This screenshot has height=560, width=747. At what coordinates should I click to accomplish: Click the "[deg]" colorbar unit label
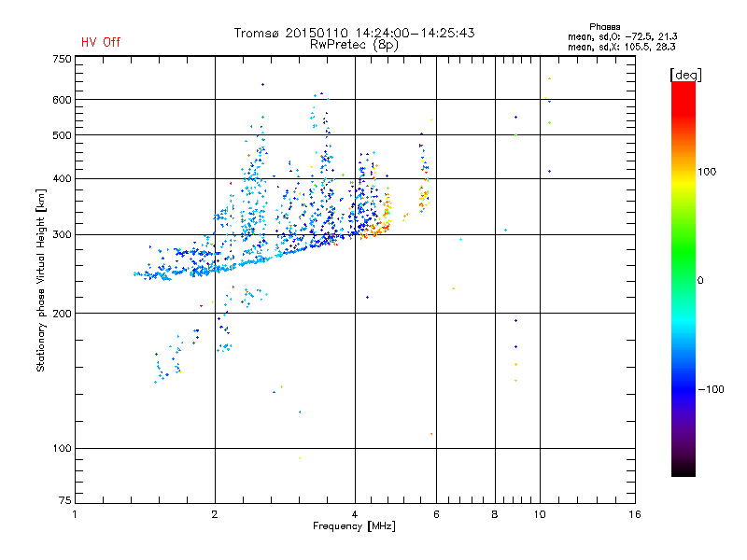click(x=685, y=75)
